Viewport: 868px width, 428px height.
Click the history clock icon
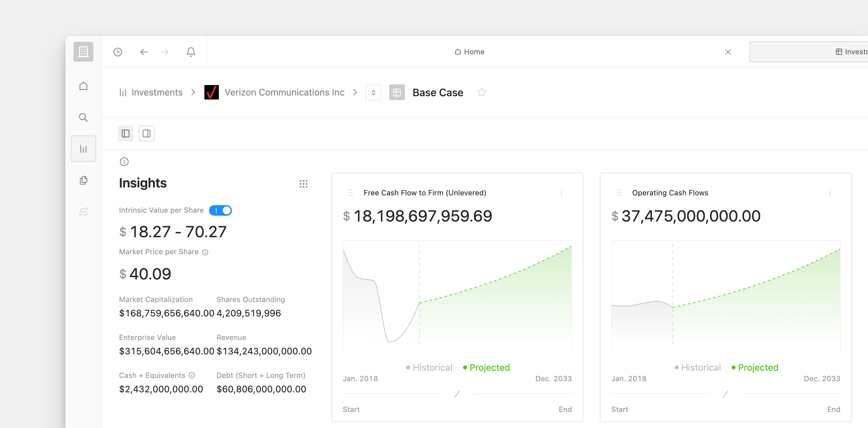coord(118,52)
